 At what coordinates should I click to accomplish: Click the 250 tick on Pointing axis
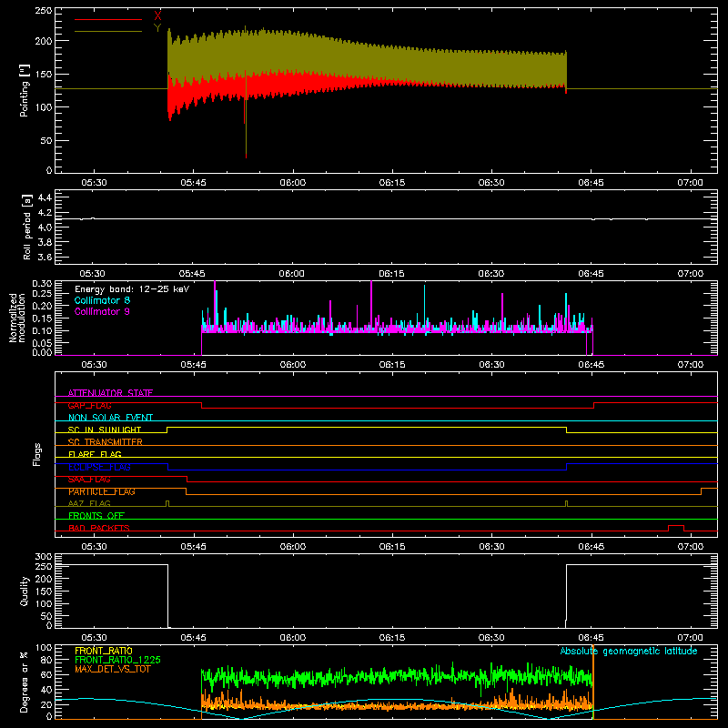(44, 11)
